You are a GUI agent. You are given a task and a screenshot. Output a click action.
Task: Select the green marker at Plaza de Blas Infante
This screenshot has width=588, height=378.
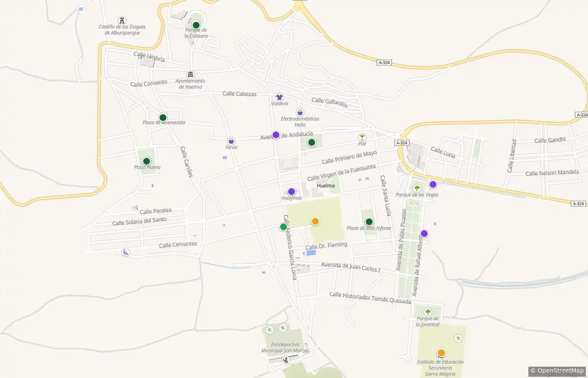[369, 222]
